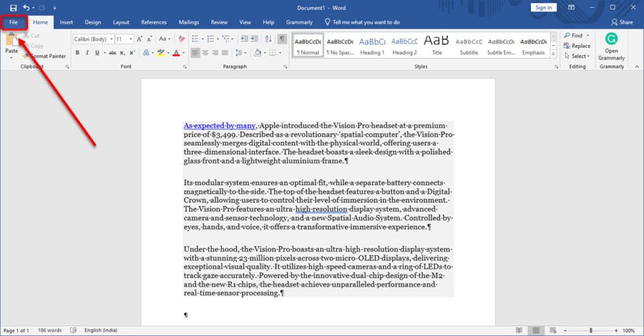Apply the Heading 1 style
The image size is (644, 336).
point(372,46)
